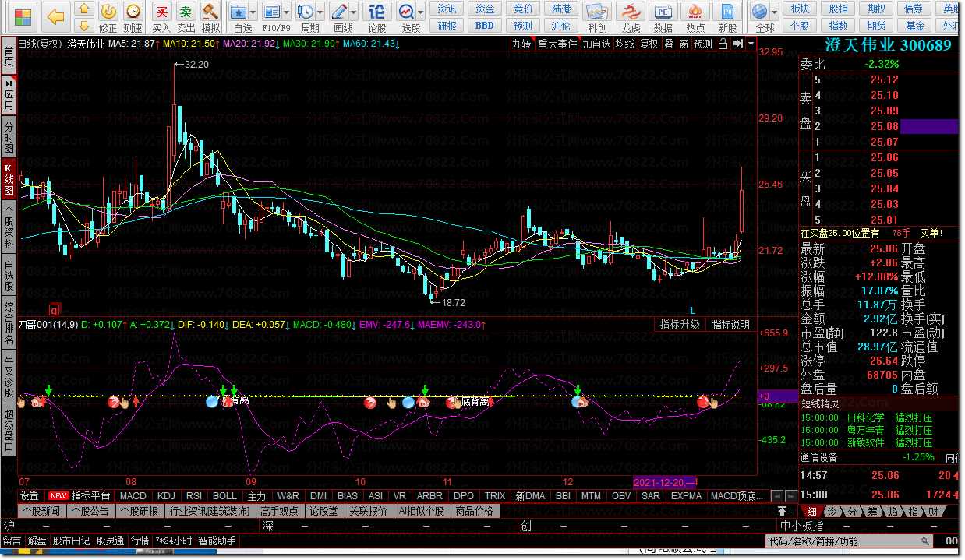Click the 竞价 button
Image resolution: width=965 pixels, height=560 pixels.
click(x=524, y=9)
